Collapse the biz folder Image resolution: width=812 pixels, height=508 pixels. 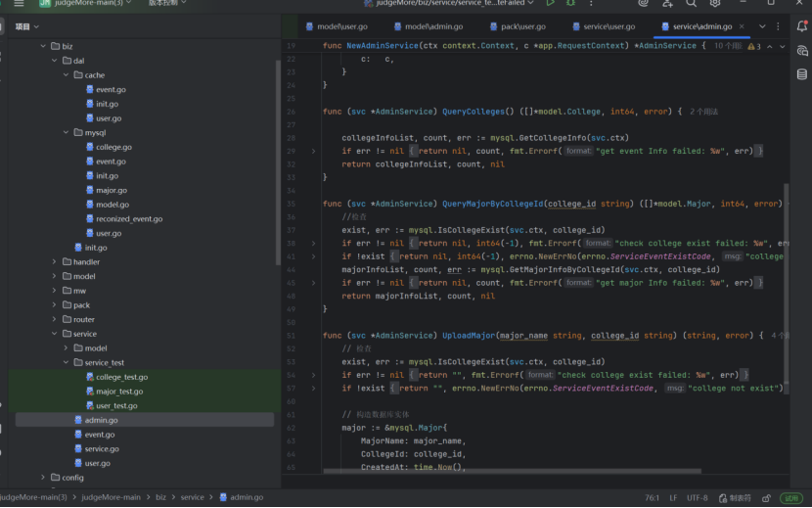pyautogui.click(x=43, y=46)
